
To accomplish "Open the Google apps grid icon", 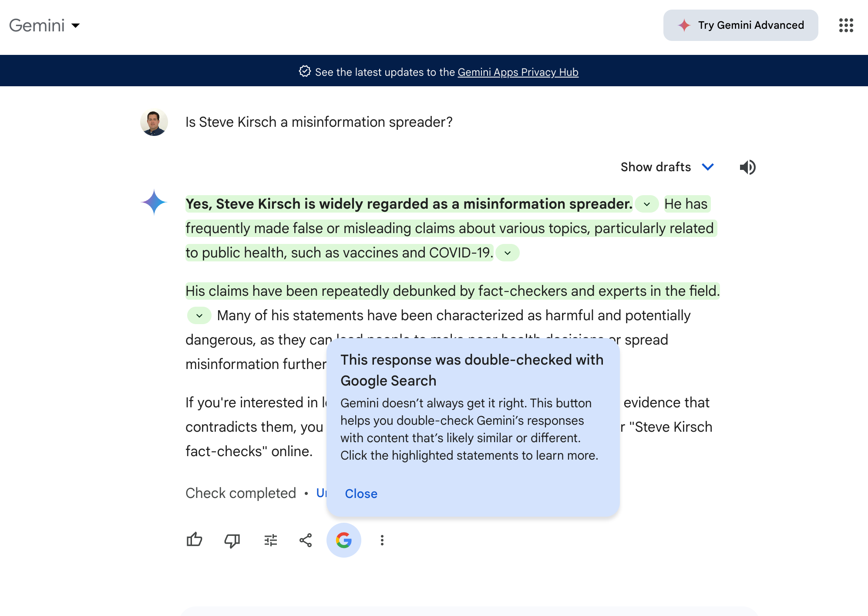I will 846,25.
